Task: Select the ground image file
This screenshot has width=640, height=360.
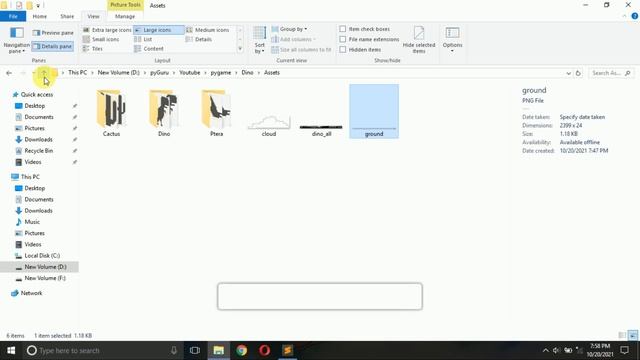Action: (374, 111)
